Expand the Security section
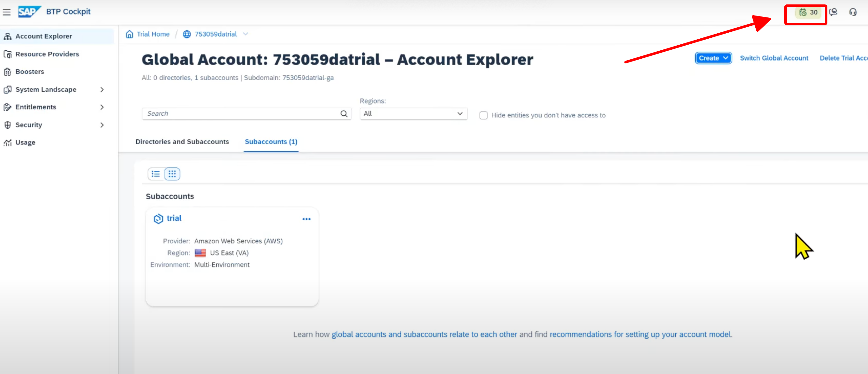The width and height of the screenshot is (868, 374). [102, 125]
